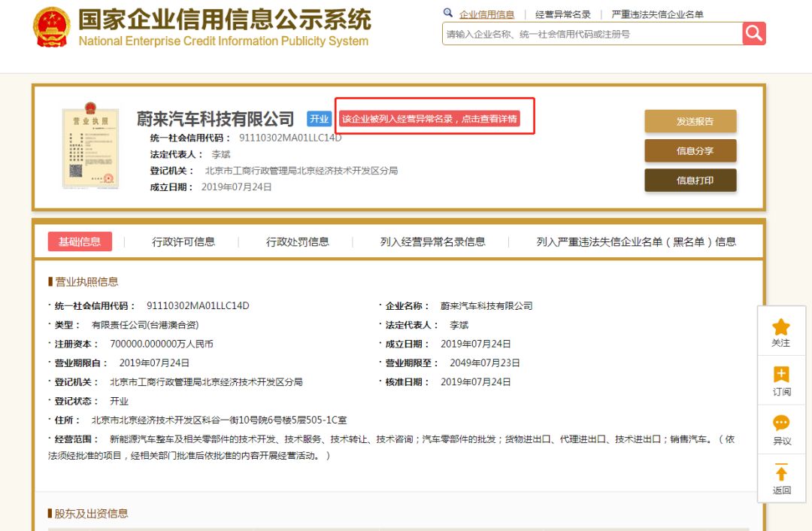
Task: Click the small magnifier icon beside 企业信用信息
Action: coord(448,13)
